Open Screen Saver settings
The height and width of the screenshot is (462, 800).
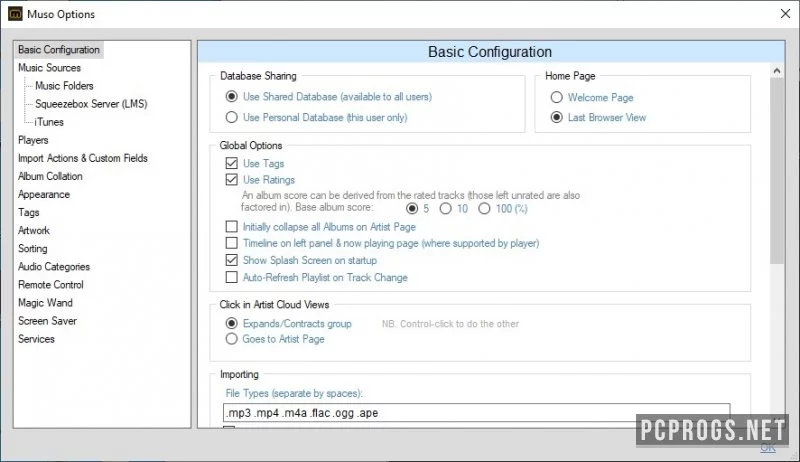pos(47,321)
